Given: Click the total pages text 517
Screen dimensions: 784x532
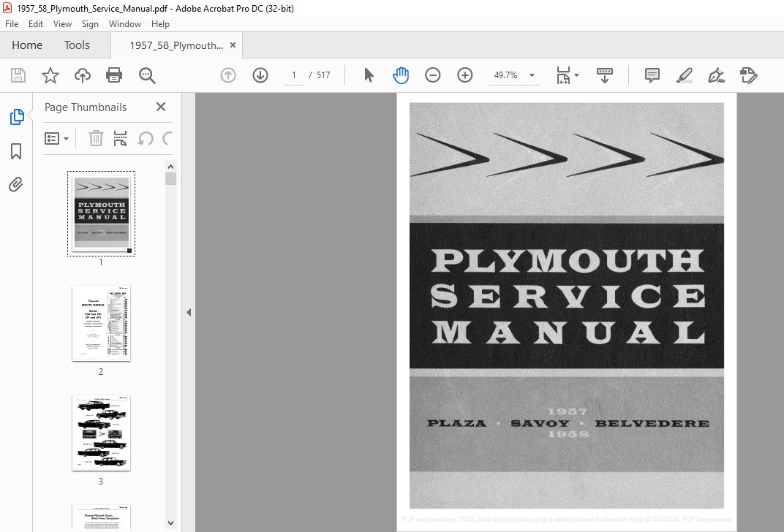Looking at the screenshot, I should coord(323,75).
